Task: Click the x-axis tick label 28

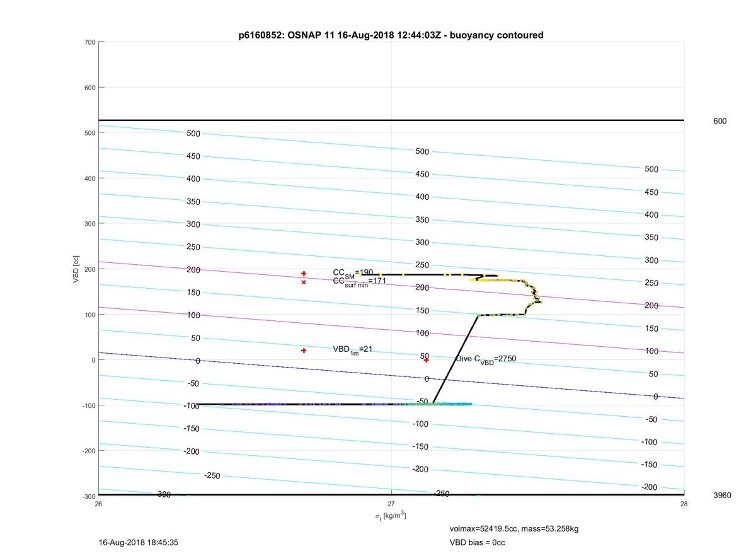Action: click(x=684, y=504)
